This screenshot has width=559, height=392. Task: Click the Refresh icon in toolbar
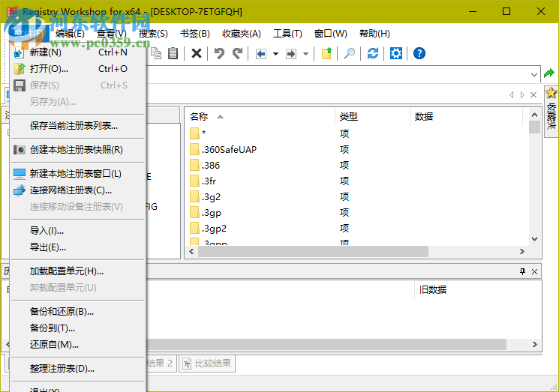373,53
